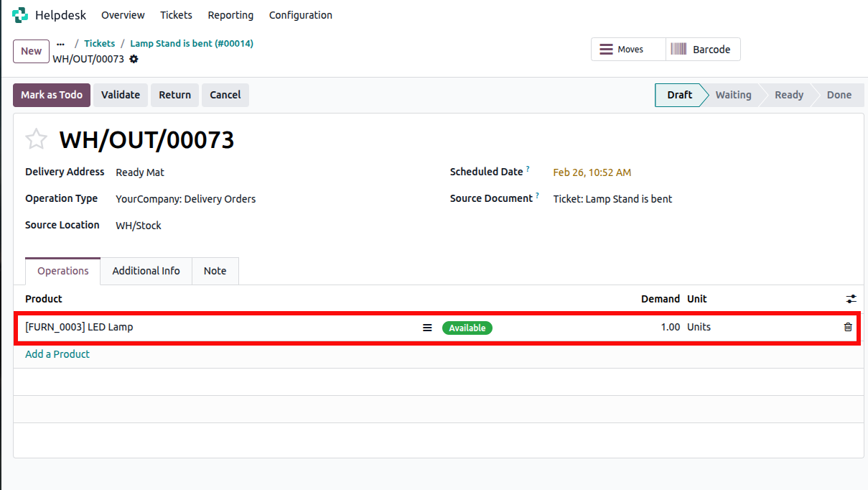
Task: Switch to Additional Info tab
Action: (146, 271)
